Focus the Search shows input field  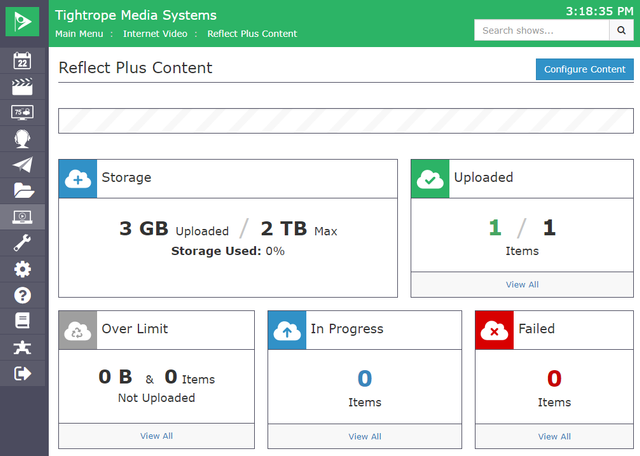(x=541, y=31)
